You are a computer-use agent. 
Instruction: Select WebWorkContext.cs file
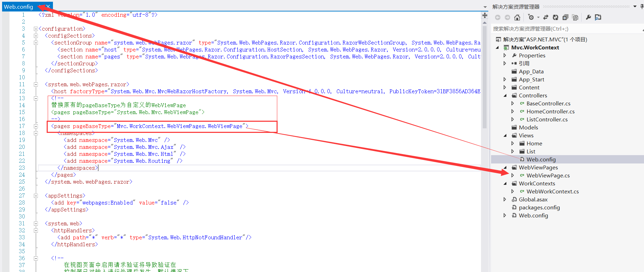(x=552, y=192)
